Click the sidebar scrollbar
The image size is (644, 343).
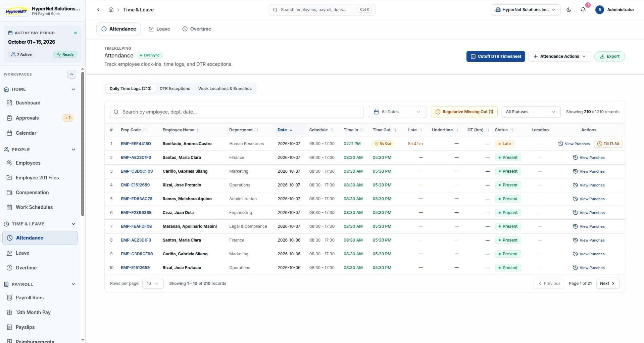point(83,144)
